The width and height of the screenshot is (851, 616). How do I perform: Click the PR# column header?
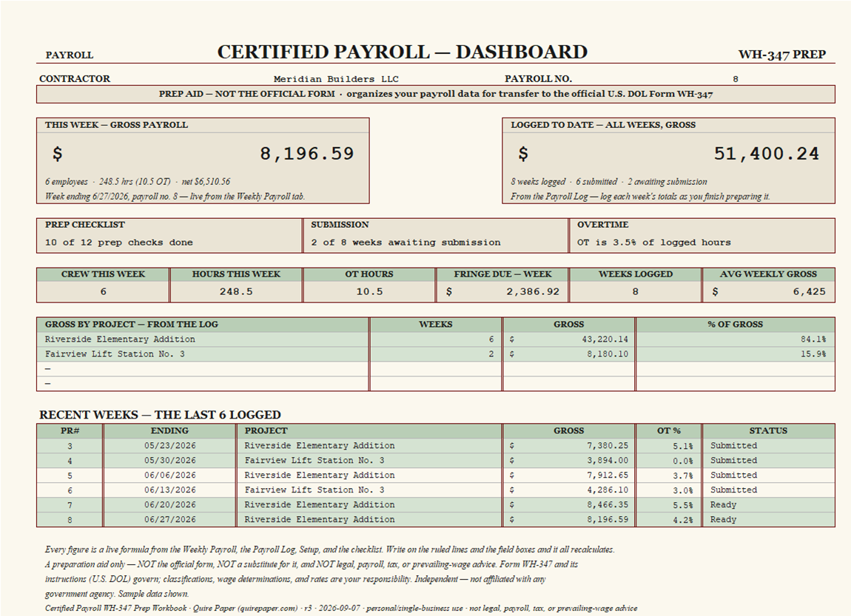point(70,430)
